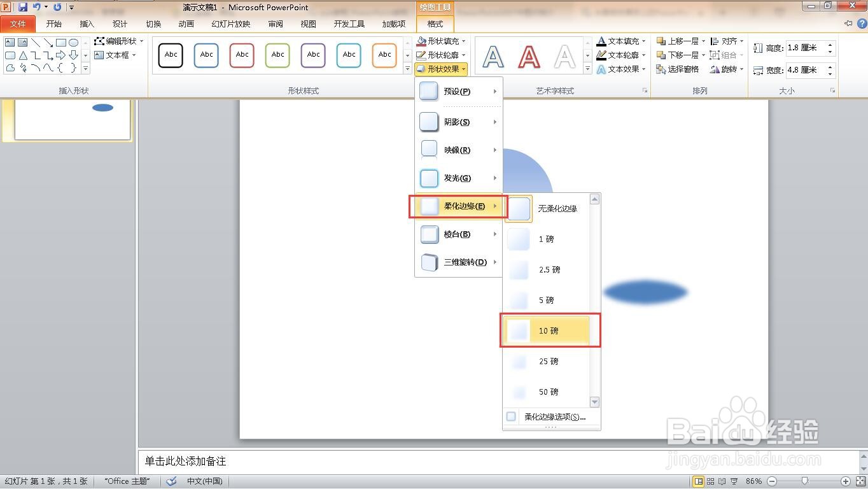Apply the faint gray WordArt A style
This screenshot has height=489, width=868.
[x=564, y=57]
